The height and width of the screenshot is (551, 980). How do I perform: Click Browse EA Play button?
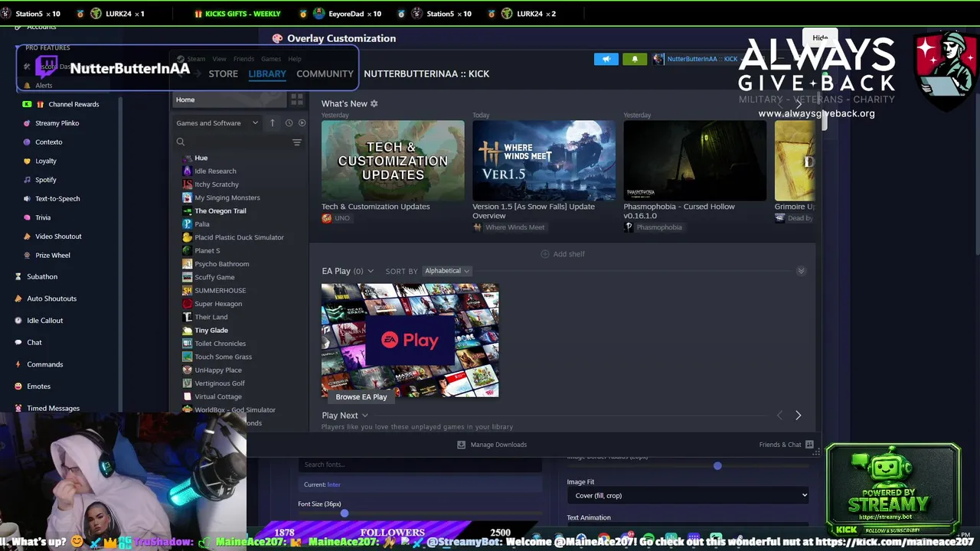click(361, 396)
